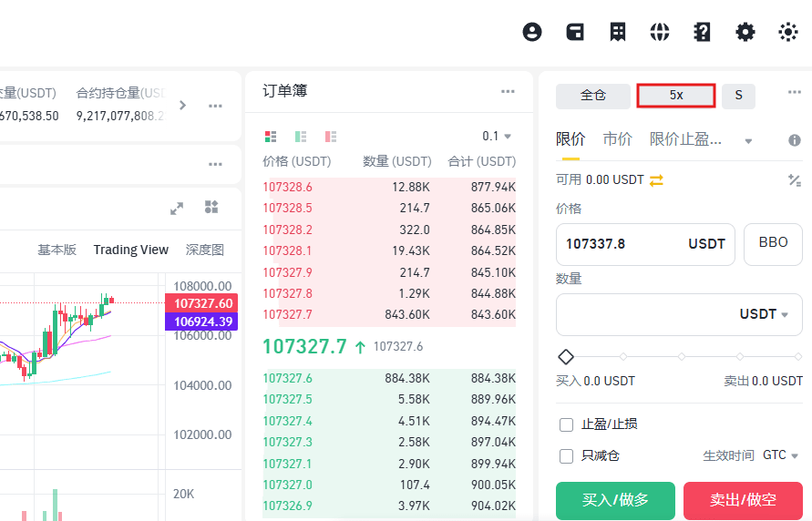
Task: Click the 买入/做多 buy long button
Action: [x=615, y=500]
